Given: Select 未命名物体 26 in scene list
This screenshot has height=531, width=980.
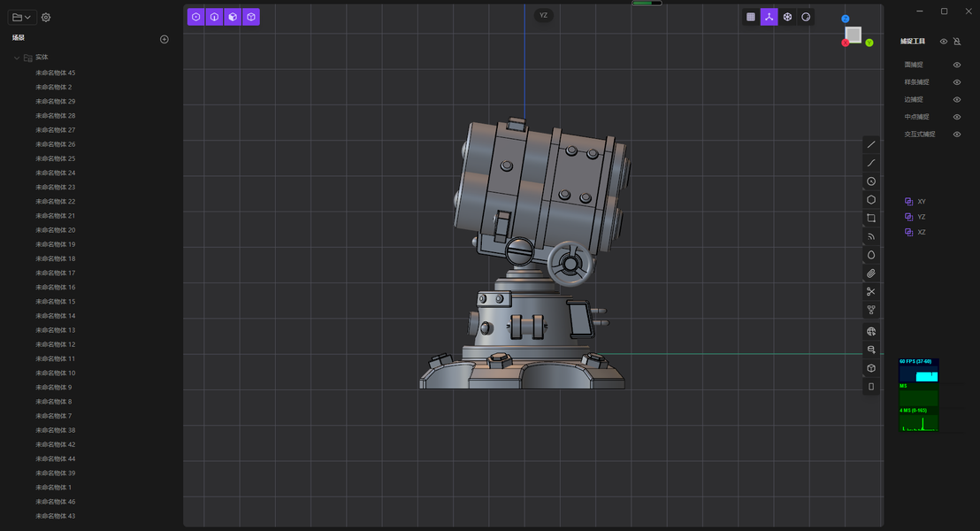Looking at the screenshot, I should pos(55,144).
